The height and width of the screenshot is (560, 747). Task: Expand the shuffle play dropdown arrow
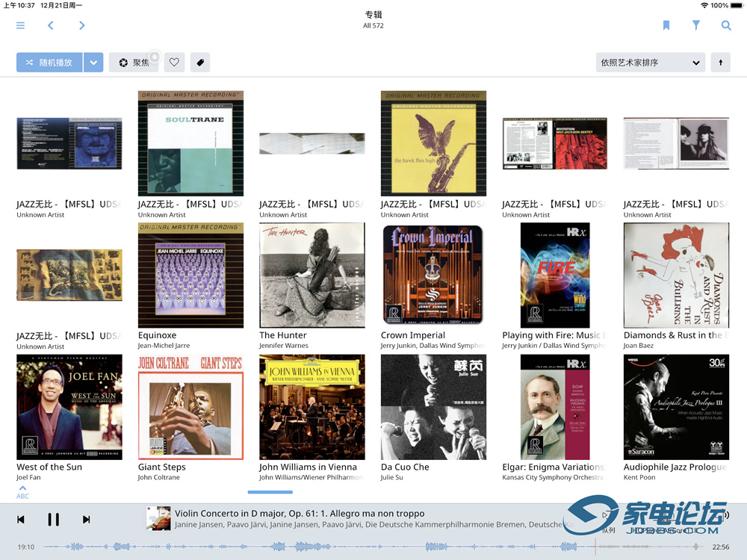tap(94, 63)
